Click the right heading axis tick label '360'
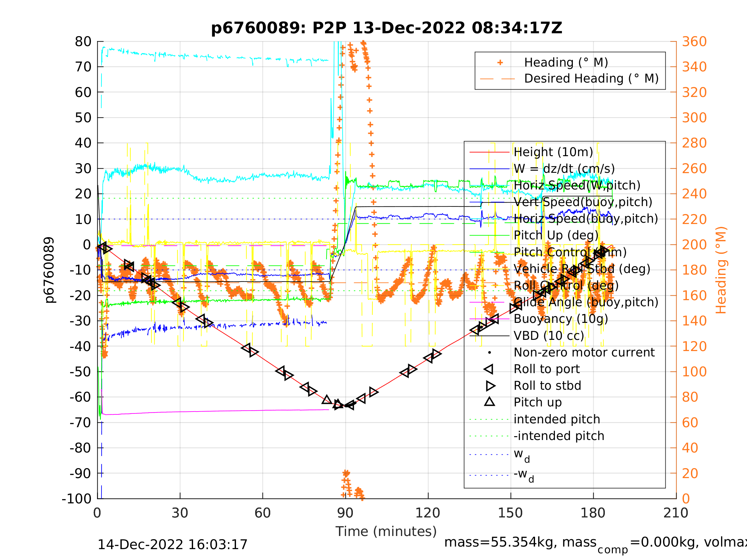This screenshot has width=747, height=560. click(694, 42)
